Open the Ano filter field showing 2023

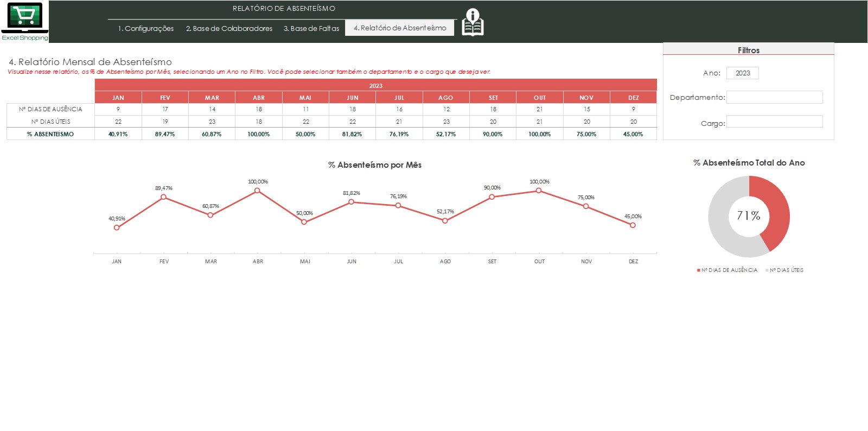pyautogui.click(x=743, y=73)
